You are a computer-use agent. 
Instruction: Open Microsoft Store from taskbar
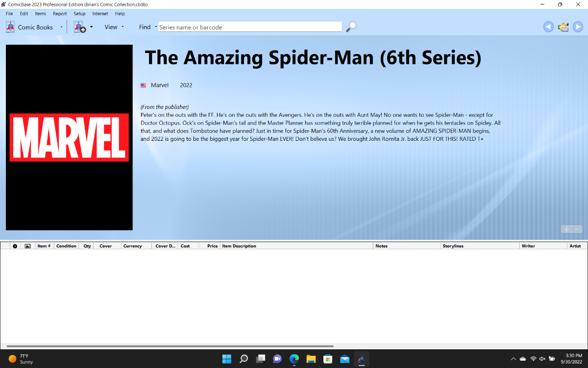pyautogui.click(x=328, y=359)
